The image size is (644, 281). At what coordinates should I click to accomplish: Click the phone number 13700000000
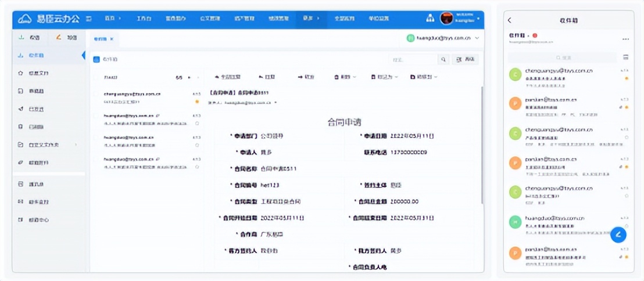408,152
